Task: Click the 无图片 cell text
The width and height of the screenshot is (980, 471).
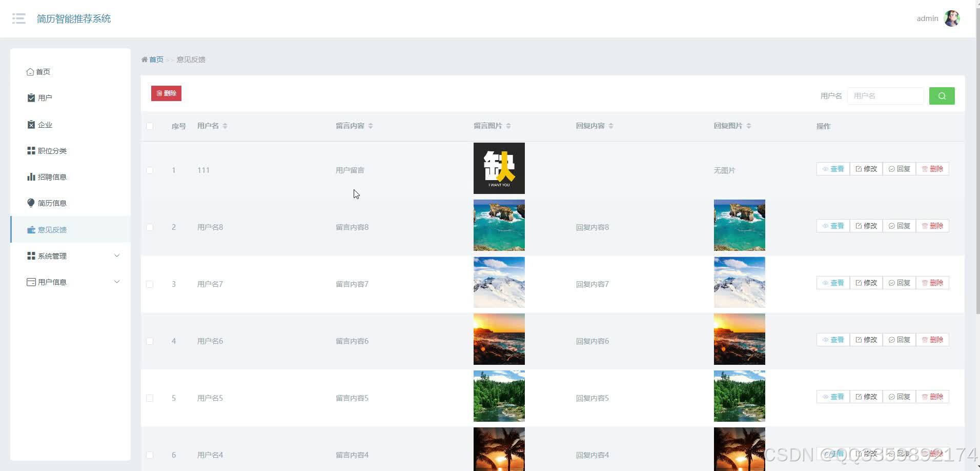Action: [x=724, y=170]
